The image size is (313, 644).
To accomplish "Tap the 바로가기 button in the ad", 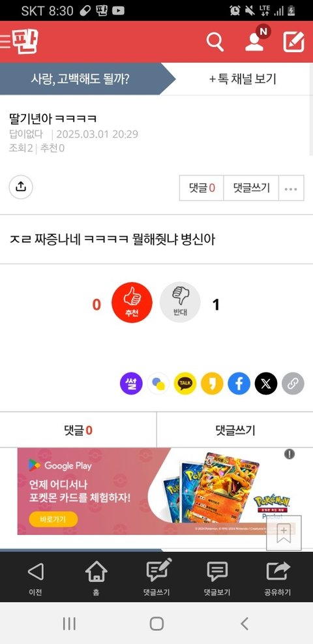I will coord(53,519).
